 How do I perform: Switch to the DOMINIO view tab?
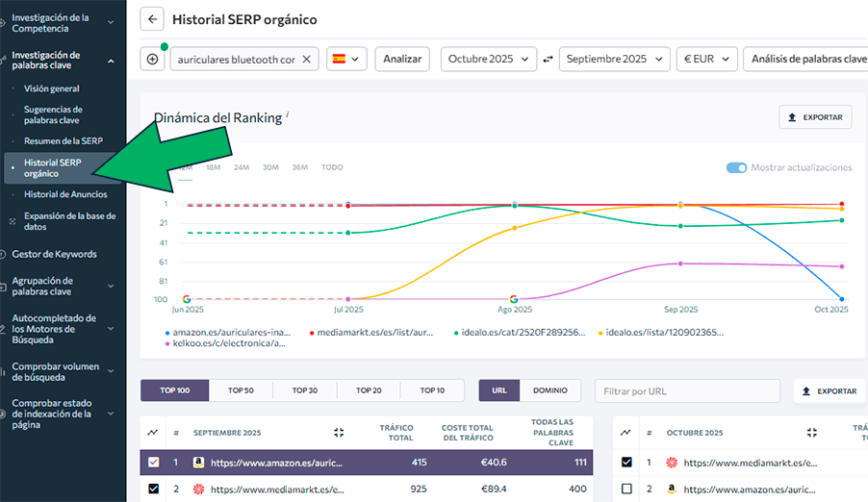point(549,390)
